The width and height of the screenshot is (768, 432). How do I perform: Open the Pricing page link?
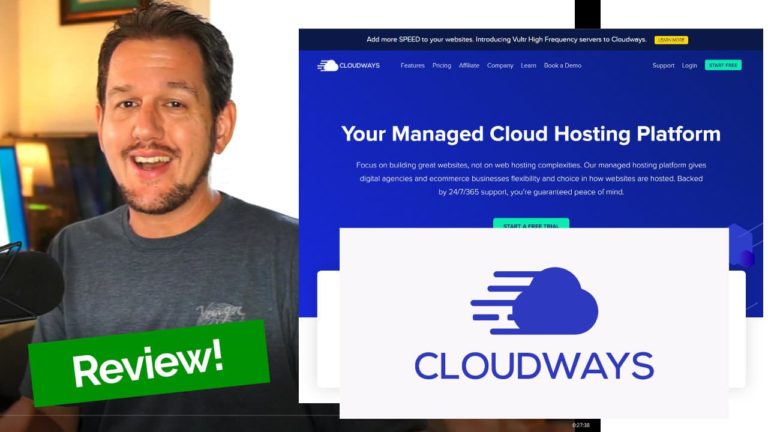[x=441, y=65]
